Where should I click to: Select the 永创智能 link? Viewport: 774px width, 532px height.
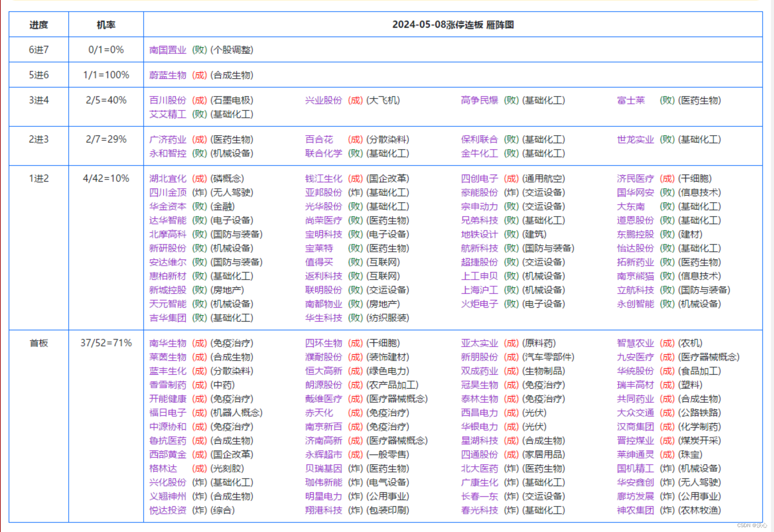click(x=636, y=304)
